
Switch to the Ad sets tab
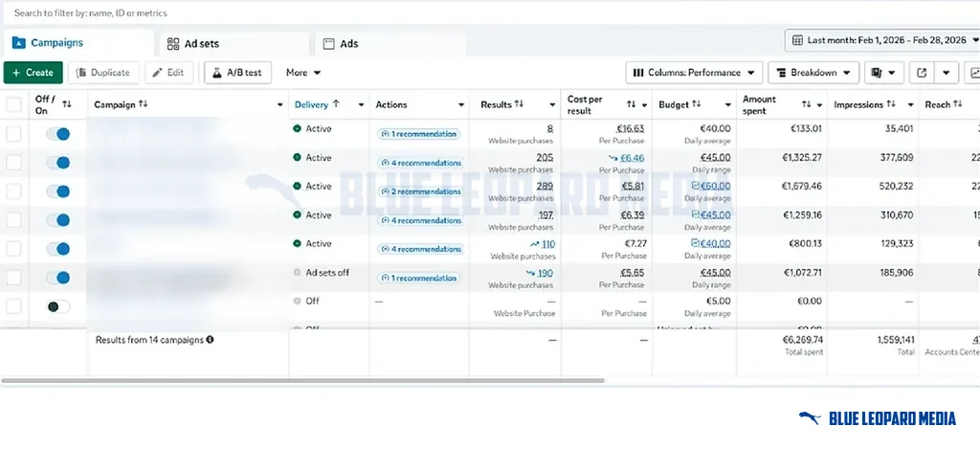click(x=234, y=44)
